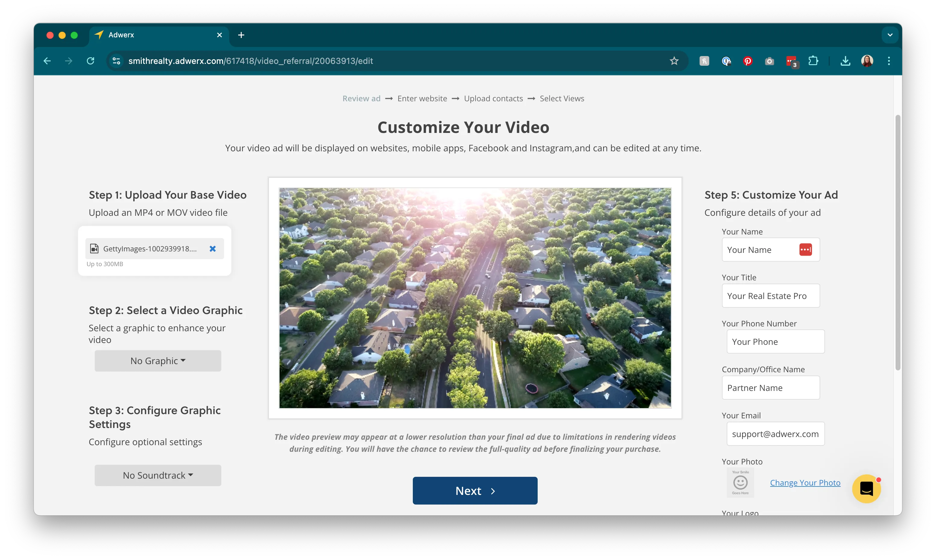Click the 'Configure optional settings' text
This screenshot has height=560, width=936.
145,442
